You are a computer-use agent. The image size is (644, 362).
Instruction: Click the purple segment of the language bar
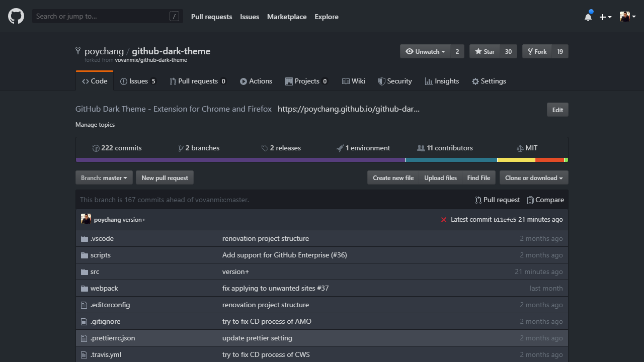click(240, 160)
